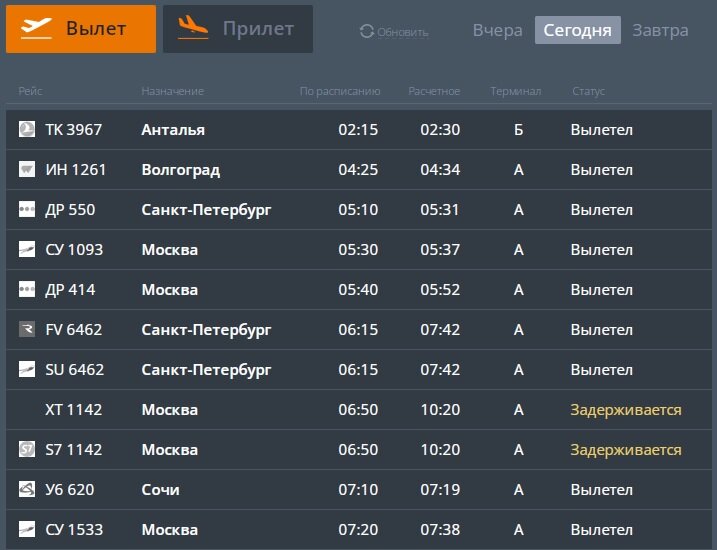Screen dimensions: 717x550
Task: Click Санкт-Петербург in the ДР 550 row
Action: tap(206, 210)
